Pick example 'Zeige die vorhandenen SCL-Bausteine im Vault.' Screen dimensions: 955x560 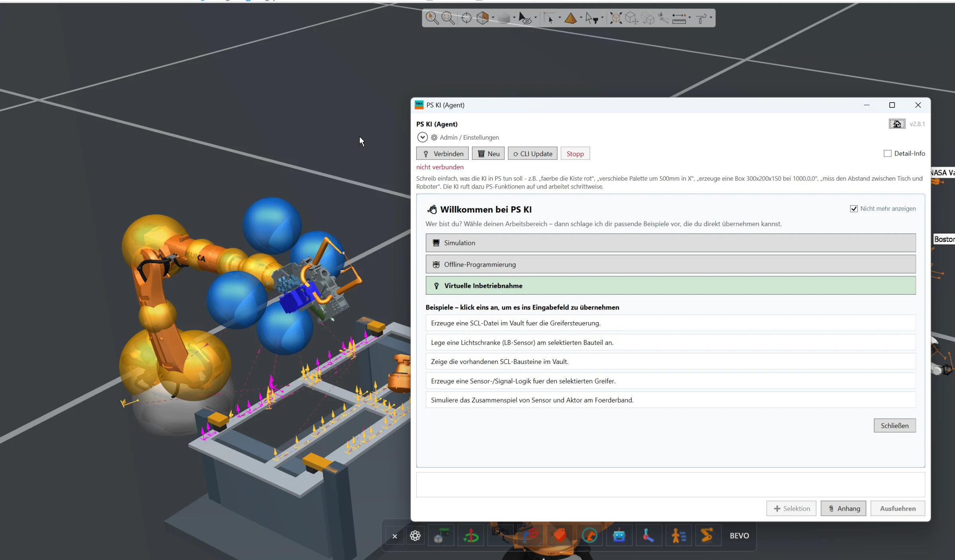[x=670, y=362]
